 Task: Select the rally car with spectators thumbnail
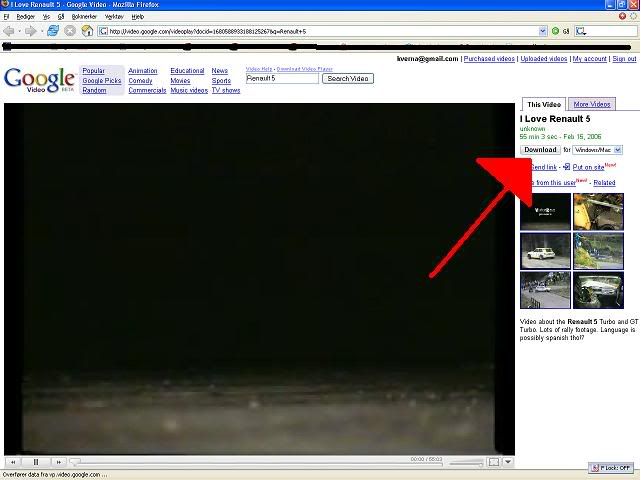[545, 290]
